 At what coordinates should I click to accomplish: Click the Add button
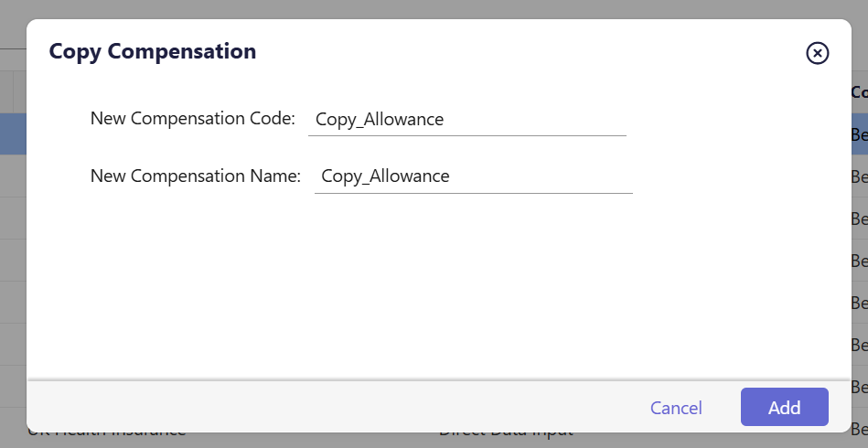[784, 408]
